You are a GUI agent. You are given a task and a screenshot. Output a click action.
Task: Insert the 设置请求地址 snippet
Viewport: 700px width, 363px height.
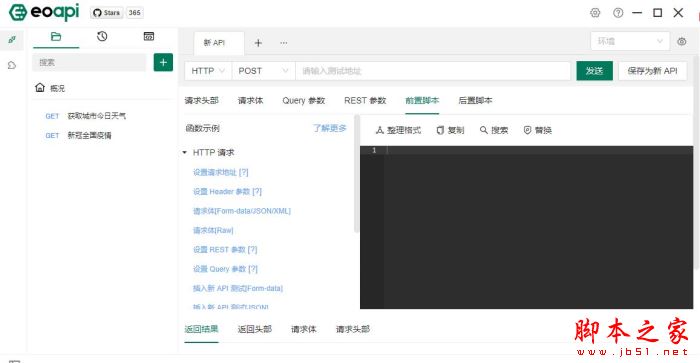221,172
